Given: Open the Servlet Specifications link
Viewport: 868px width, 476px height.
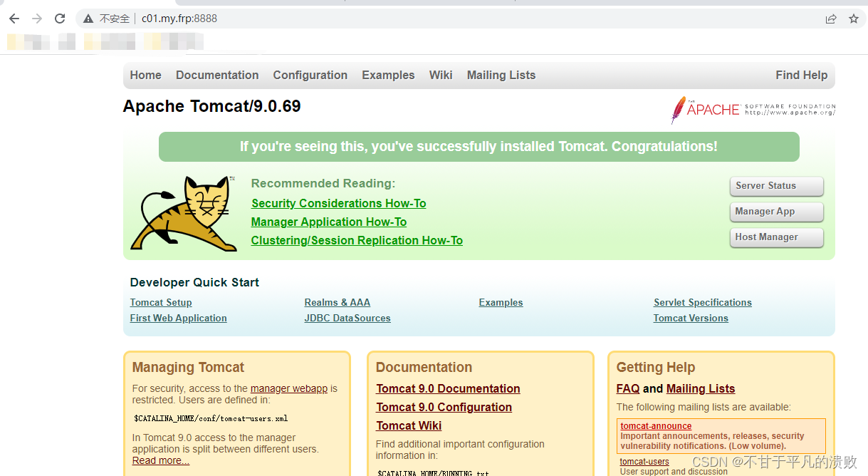Looking at the screenshot, I should [x=703, y=302].
